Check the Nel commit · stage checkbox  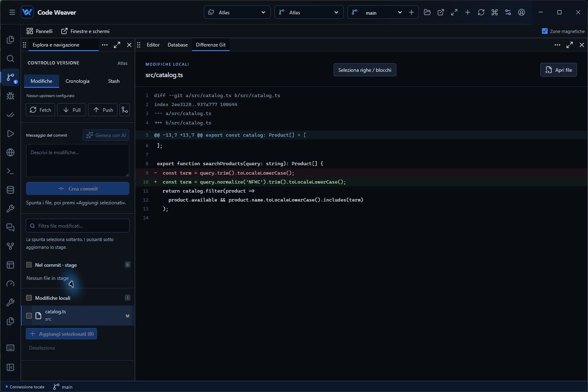tap(29, 265)
